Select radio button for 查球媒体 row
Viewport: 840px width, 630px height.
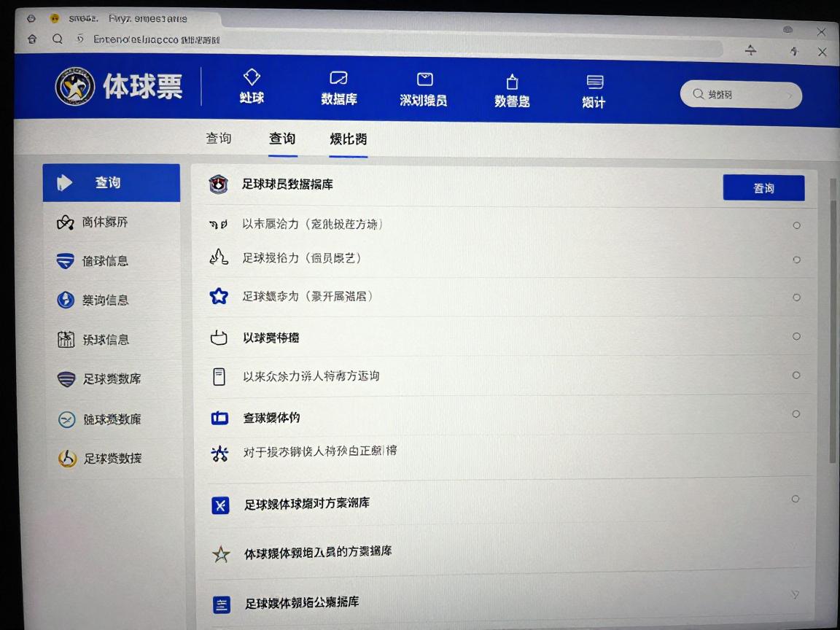click(796, 413)
